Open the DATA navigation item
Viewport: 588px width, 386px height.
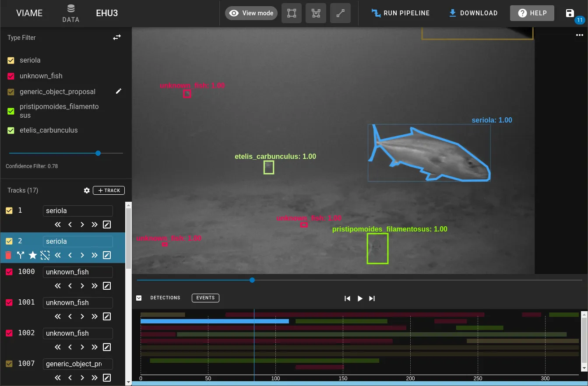point(70,13)
